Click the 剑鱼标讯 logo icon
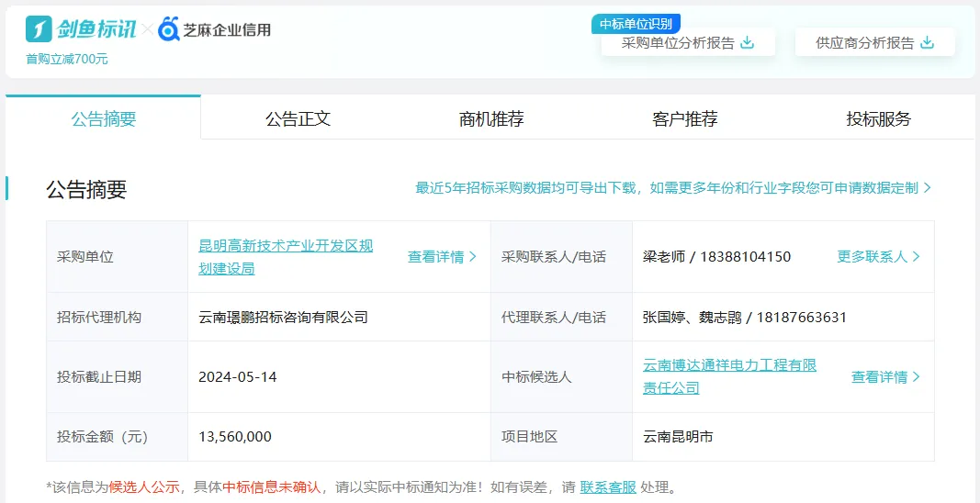Image resolution: width=980 pixels, height=503 pixels. 39,29
